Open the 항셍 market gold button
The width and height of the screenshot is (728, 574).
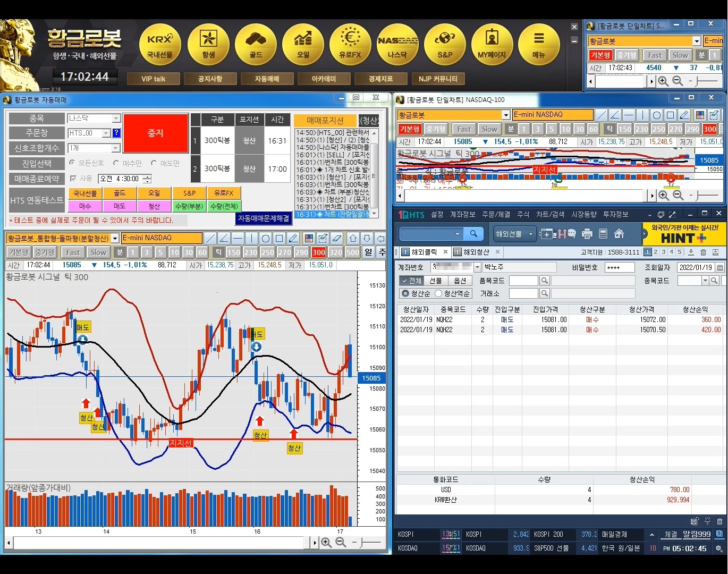208,45
